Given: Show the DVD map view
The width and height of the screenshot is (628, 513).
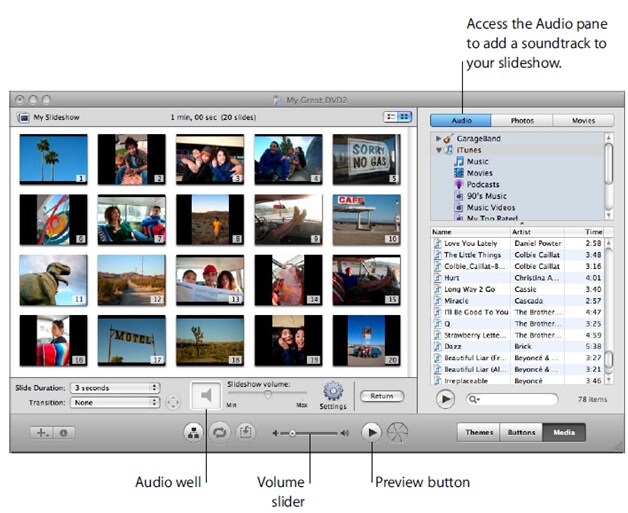Looking at the screenshot, I should point(193,433).
